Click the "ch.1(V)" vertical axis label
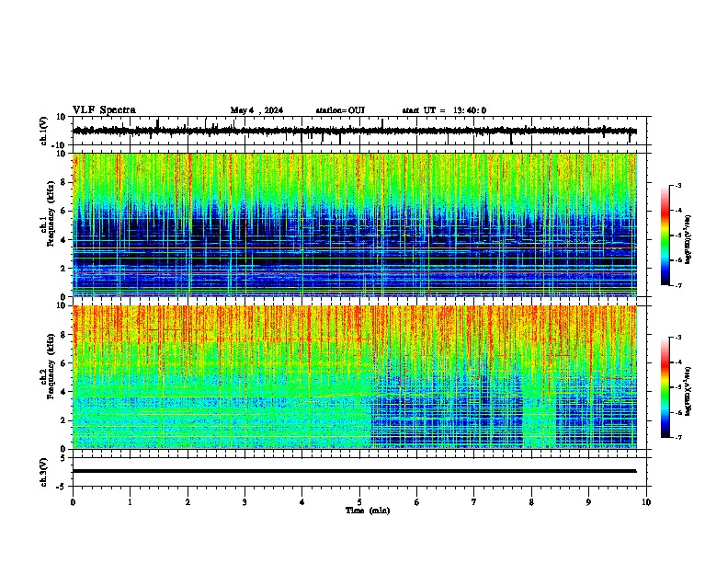The image size is (728, 563). click(x=44, y=131)
